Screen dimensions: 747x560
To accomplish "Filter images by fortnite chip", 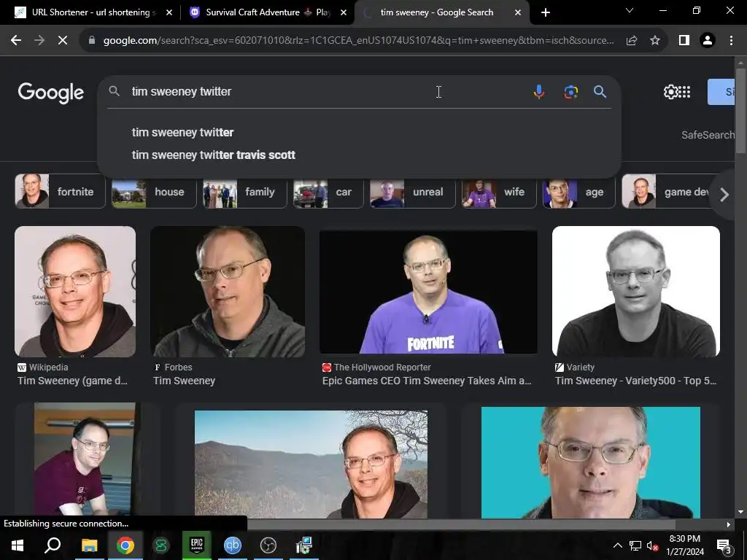I will coord(60,192).
